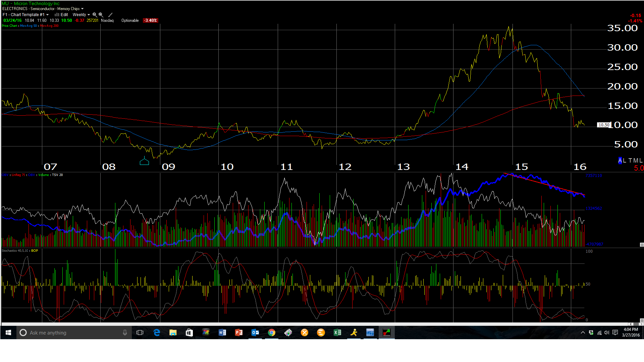644x362 pixels.
Task: Open the Windows Store taskbar icon
Action: coord(189,333)
